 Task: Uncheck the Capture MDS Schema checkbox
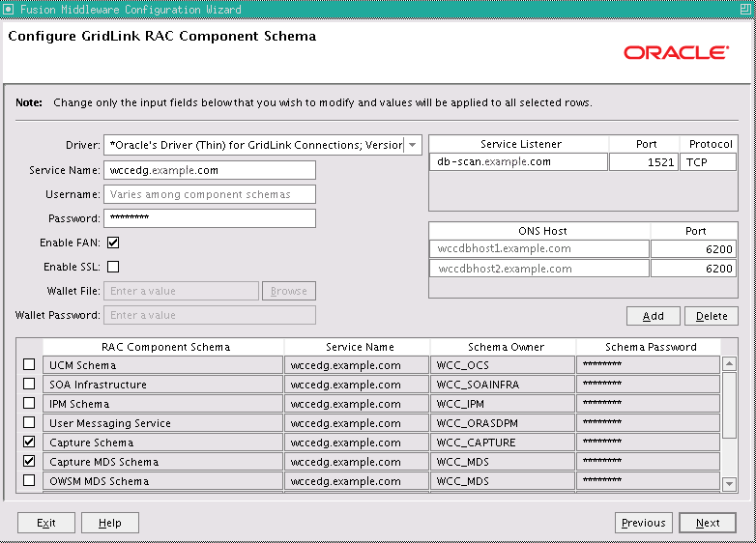click(x=29, y=461)
